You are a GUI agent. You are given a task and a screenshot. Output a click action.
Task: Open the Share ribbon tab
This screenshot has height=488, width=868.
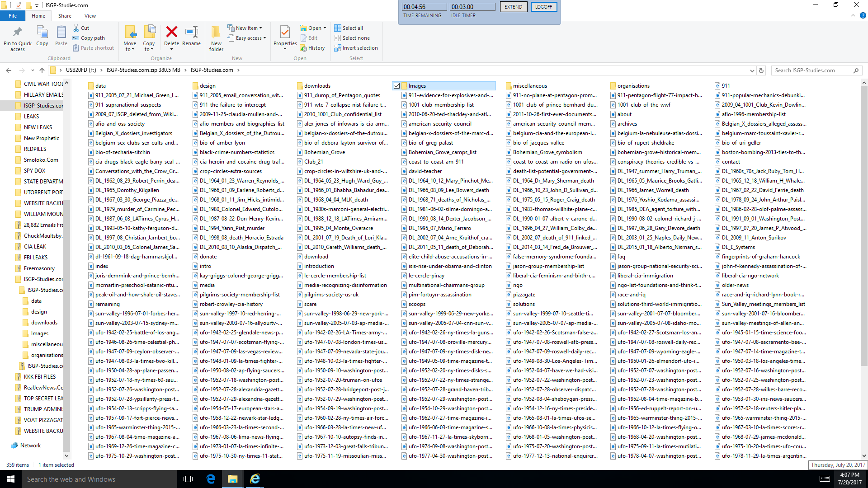point(65,16)
